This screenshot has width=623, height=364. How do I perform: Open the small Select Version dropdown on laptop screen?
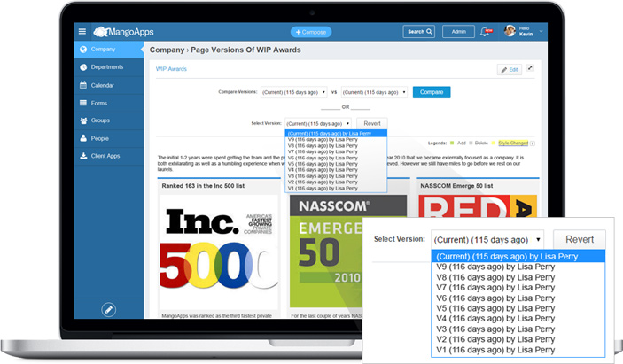(x=318, y=123)
